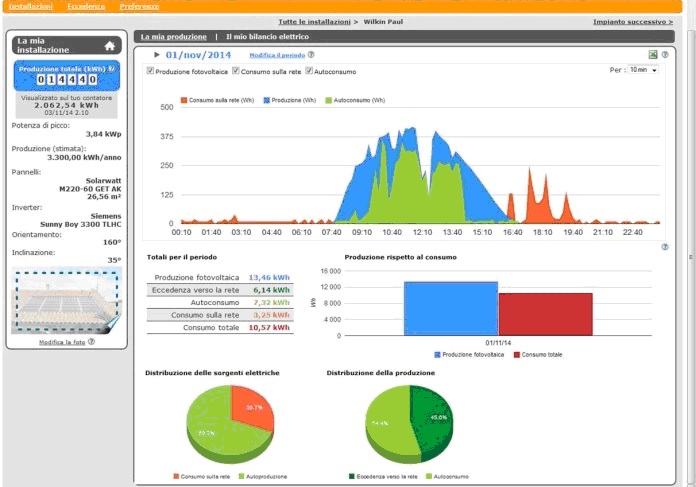Screen dimensions: 696x487
Task: Toggle Consumo sulla rete checkbox
Action: tap(236, 71)
